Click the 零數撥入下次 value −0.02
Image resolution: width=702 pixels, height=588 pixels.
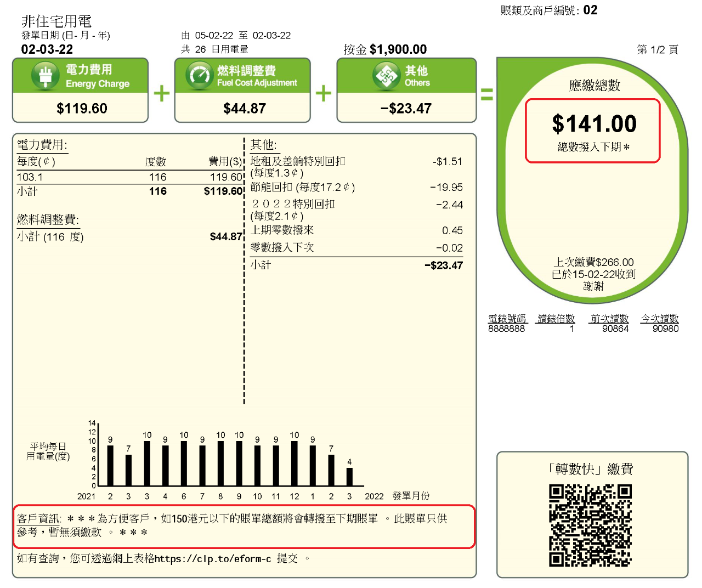click(449, 248)
